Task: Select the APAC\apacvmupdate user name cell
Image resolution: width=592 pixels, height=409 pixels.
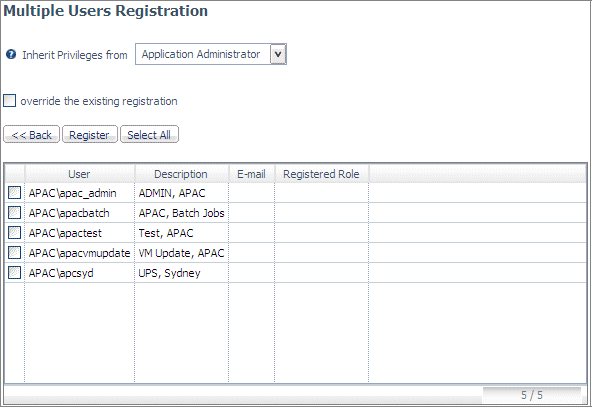Action: point(79,253)
